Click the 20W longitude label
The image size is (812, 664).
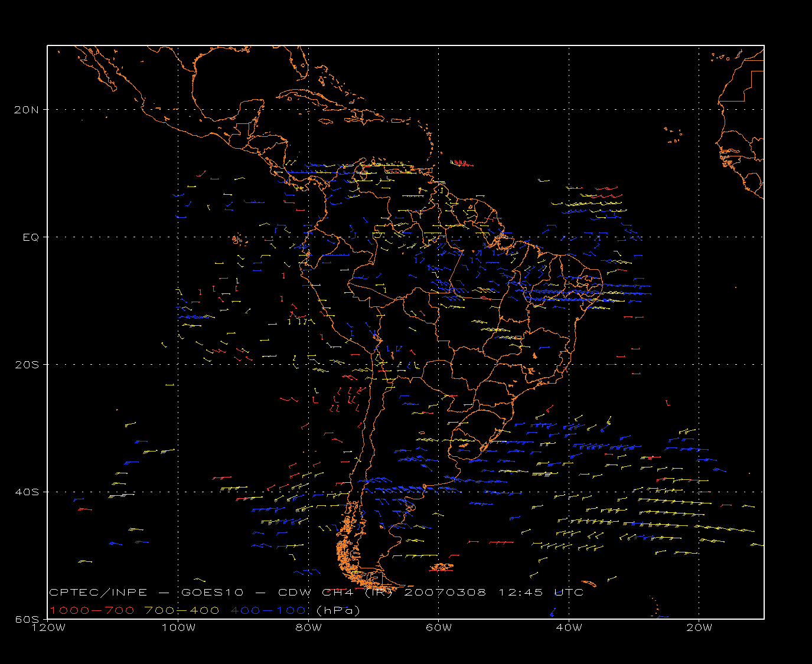click(x=699, y=628)
